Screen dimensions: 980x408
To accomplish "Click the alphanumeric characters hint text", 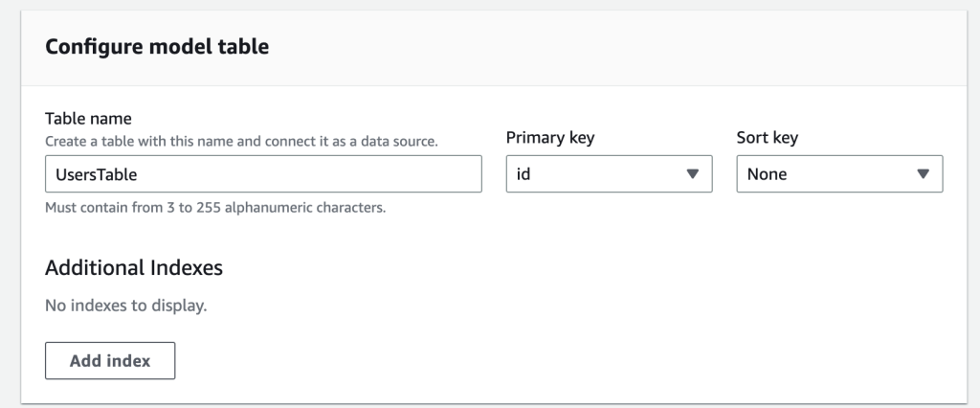I will pyautogui.click(x=215, y=207).
